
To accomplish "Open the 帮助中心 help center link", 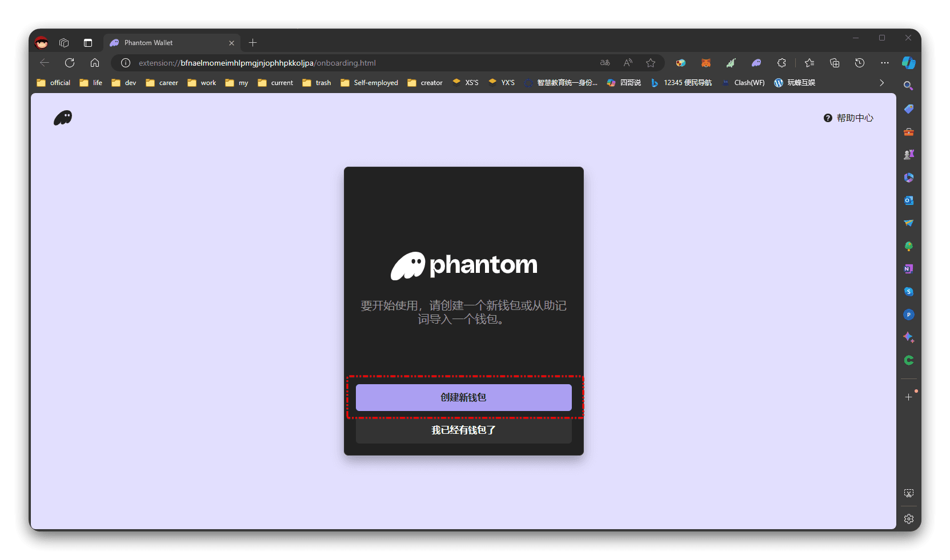I will click(x=848, y=118).
